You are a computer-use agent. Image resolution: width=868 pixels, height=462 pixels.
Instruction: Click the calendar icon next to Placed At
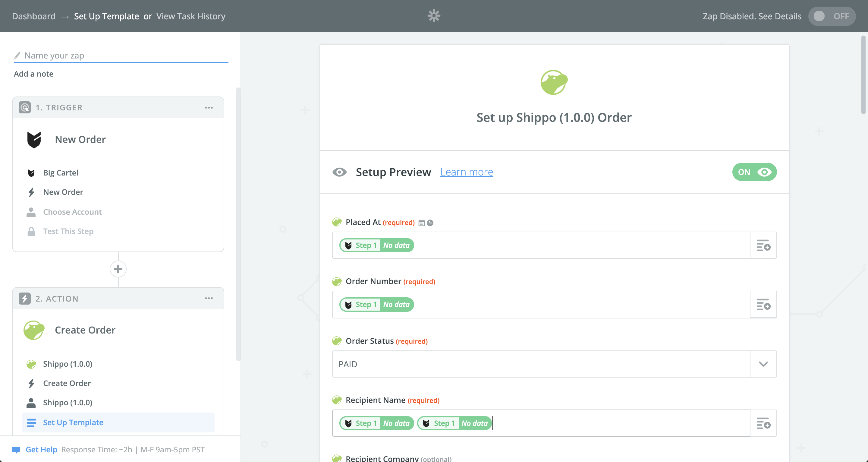pyautogui.click(x=421, y=223)
